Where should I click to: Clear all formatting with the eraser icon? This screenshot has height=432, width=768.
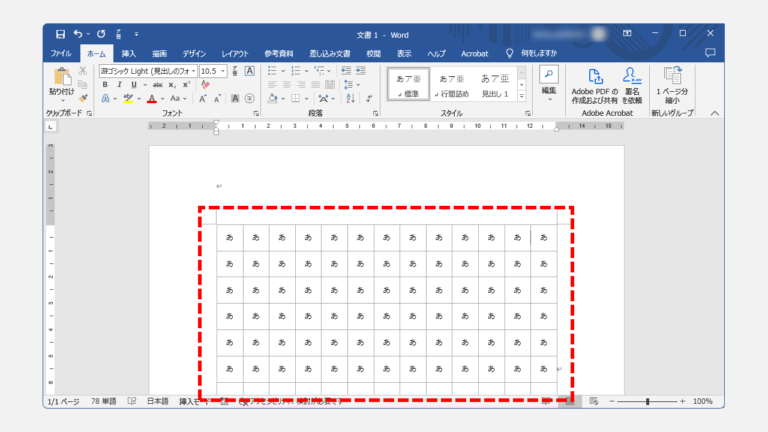point(205,85)
